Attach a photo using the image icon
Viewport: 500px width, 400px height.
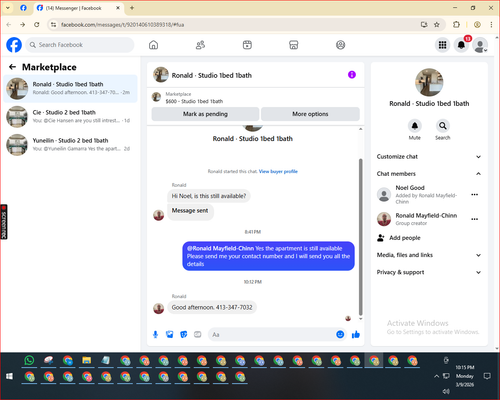pos(170,334)
